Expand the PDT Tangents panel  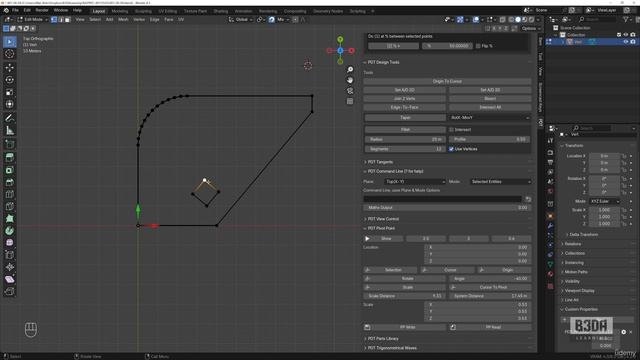point(380,162)
